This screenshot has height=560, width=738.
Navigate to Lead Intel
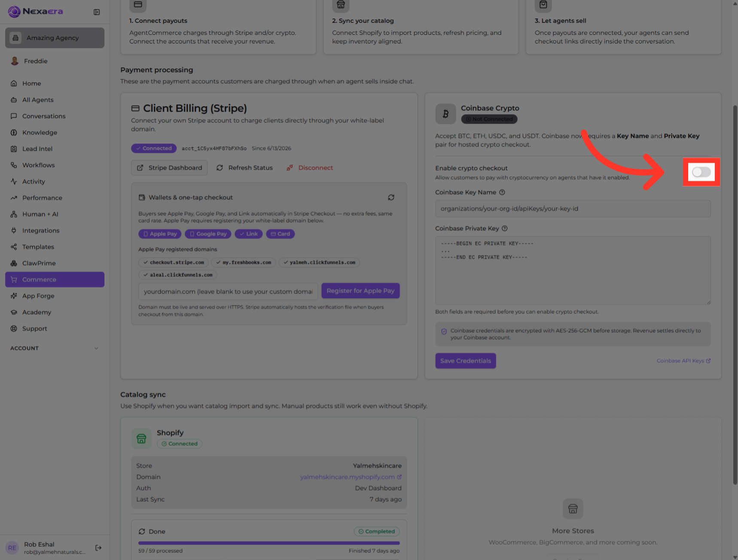click(x=55, y=149)
